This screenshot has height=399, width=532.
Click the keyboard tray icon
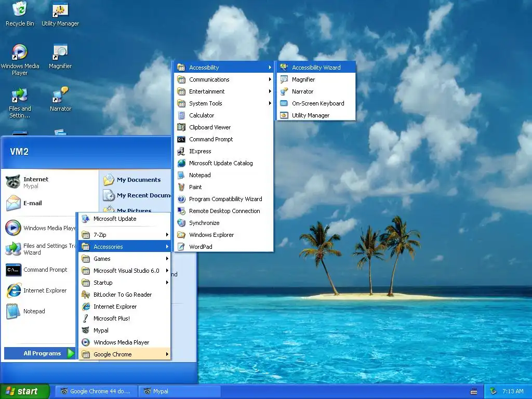474,392
